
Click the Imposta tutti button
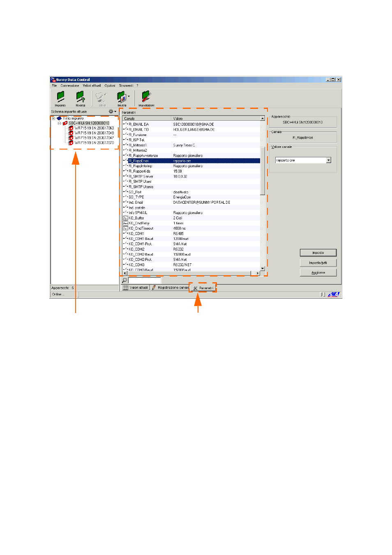click(318, 263)
